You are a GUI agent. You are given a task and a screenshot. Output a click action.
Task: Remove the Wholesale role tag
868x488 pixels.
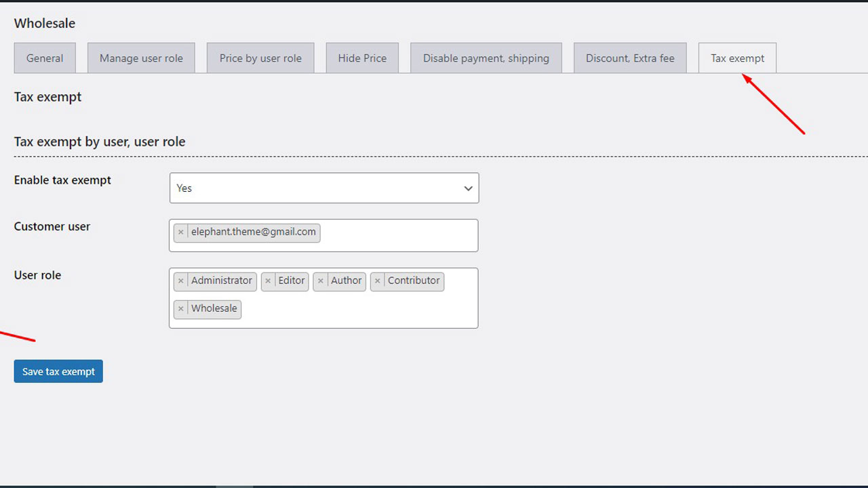tap(180, 308)
